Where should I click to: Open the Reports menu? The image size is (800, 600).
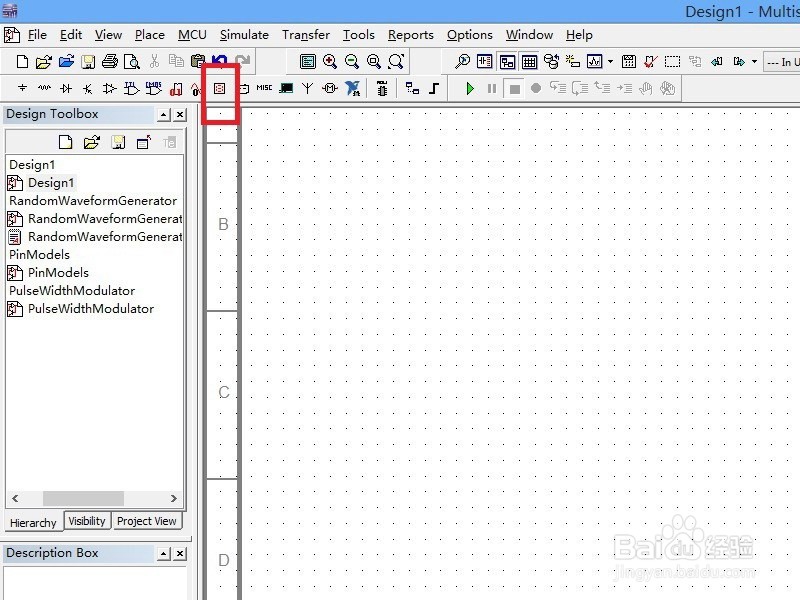pos(410,35)
